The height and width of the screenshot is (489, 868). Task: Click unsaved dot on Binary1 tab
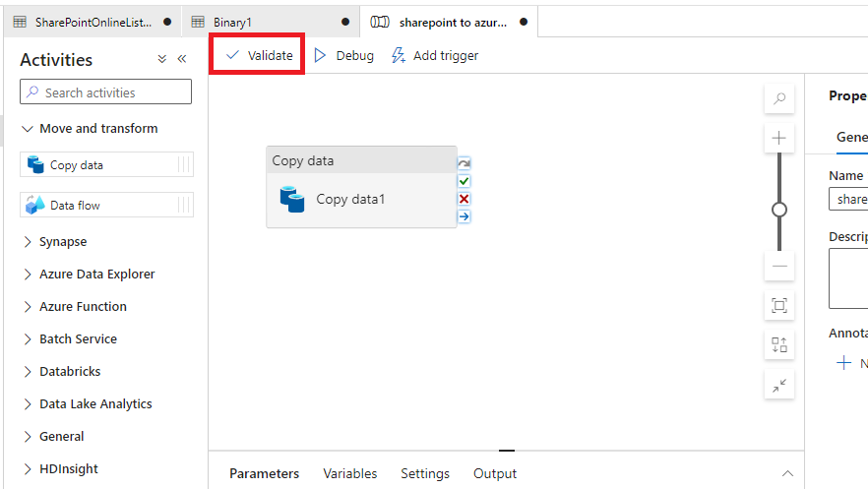point(345,22)
